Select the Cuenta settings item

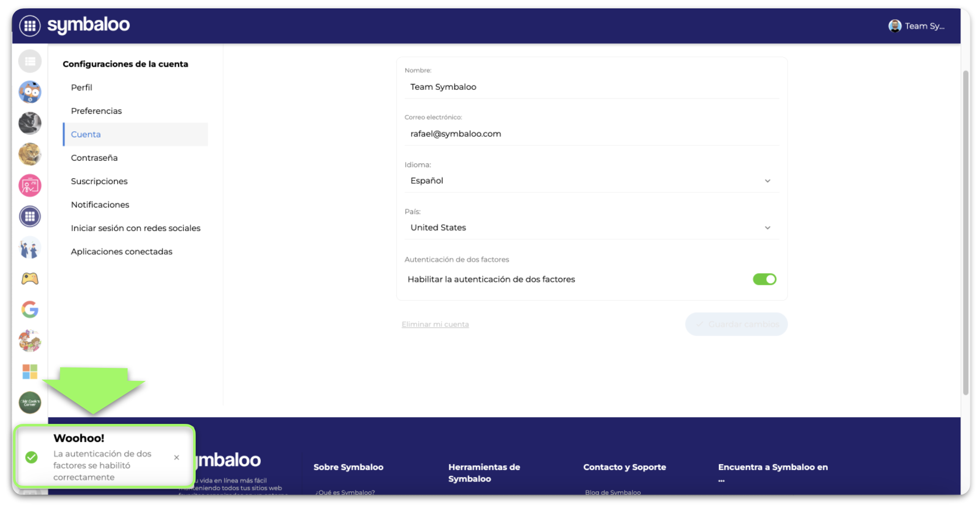tap(135, 134)
